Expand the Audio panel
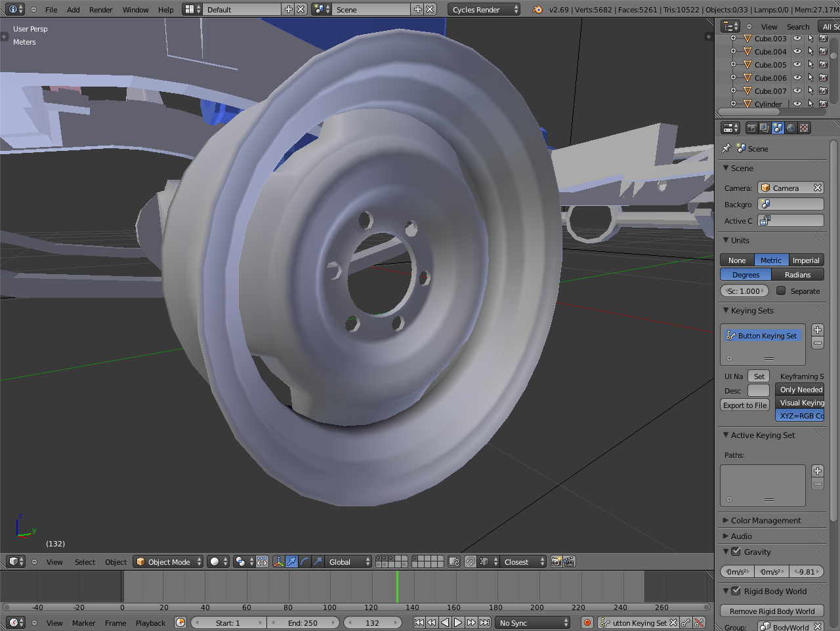Viewport: 840px width, 631px height. pyautogui.click(x=742, y=536)
